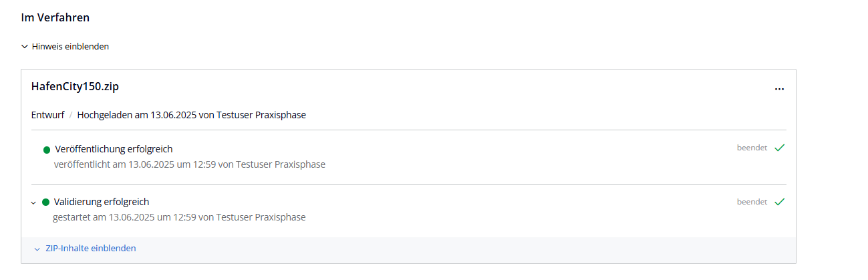868x280 pixels.
Task: Open the three-dot menu for HafenCity150.zip
Action: [779, 89]
